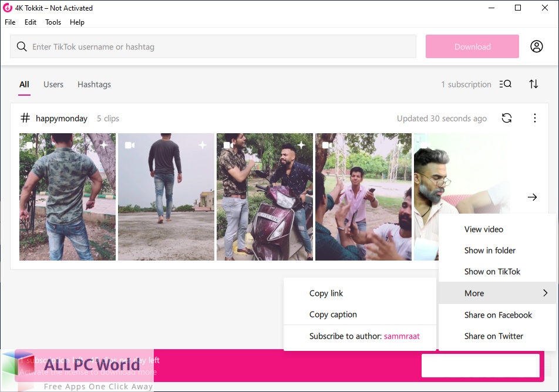559x392 pixels.
Task: Open first clip of man in camo shirt
Action: (x=68, y=197)
